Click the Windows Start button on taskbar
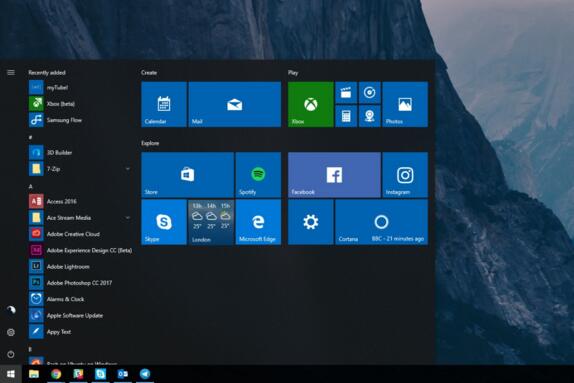The width and height of the screenshot is (574, 383). pyautogui.click(x=11, y=374)
